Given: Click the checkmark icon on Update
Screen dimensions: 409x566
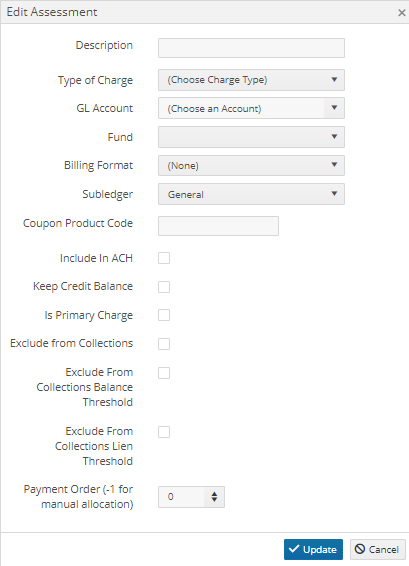Looking at the screenshot, I should pos(294,549).
